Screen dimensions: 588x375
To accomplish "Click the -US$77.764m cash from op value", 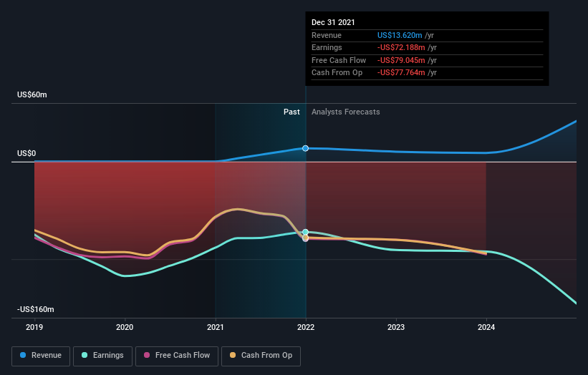I will 401,73.
